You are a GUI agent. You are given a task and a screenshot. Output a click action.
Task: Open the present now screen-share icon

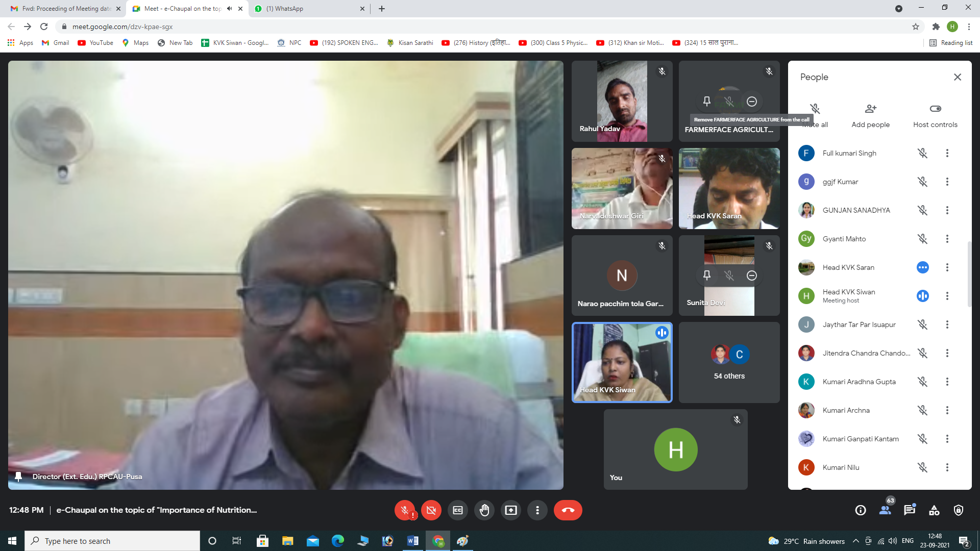click(x=511, y=510)
